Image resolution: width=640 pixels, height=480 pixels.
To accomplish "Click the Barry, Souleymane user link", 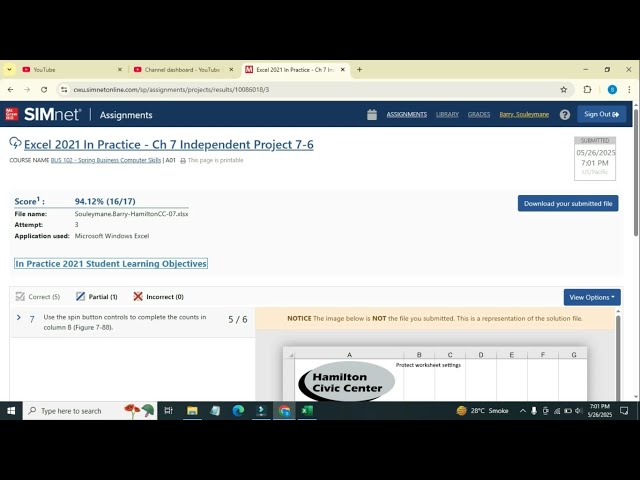I will [x=524, y=115].
